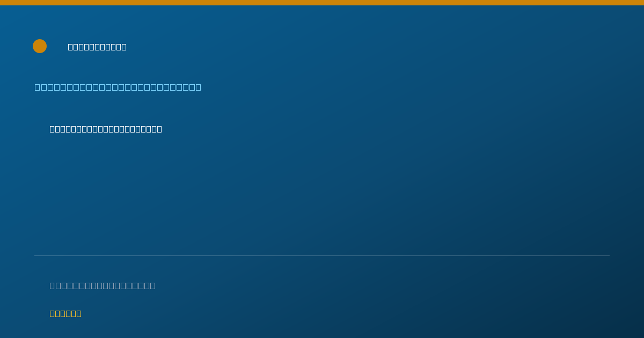The width and height of the screenshot is (644, 338).
Task: Click the first glyph box of the gray footer text
Action: point(53,285)
